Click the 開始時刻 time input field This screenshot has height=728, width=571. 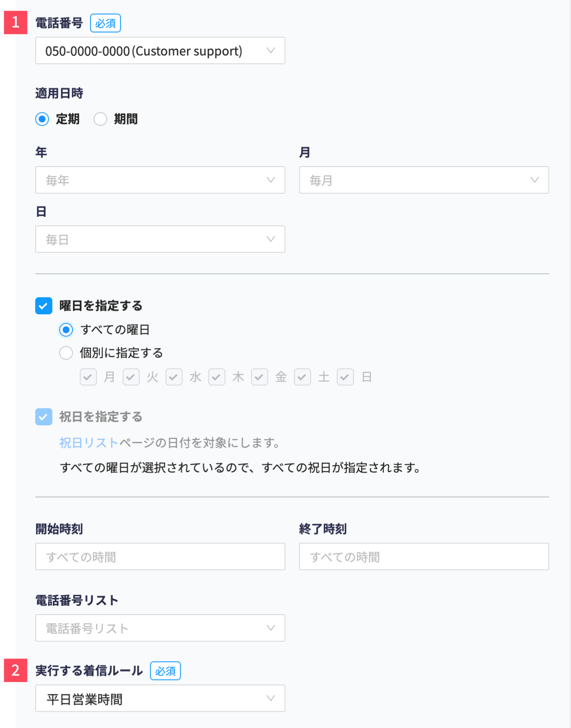[x=160, y=557]
